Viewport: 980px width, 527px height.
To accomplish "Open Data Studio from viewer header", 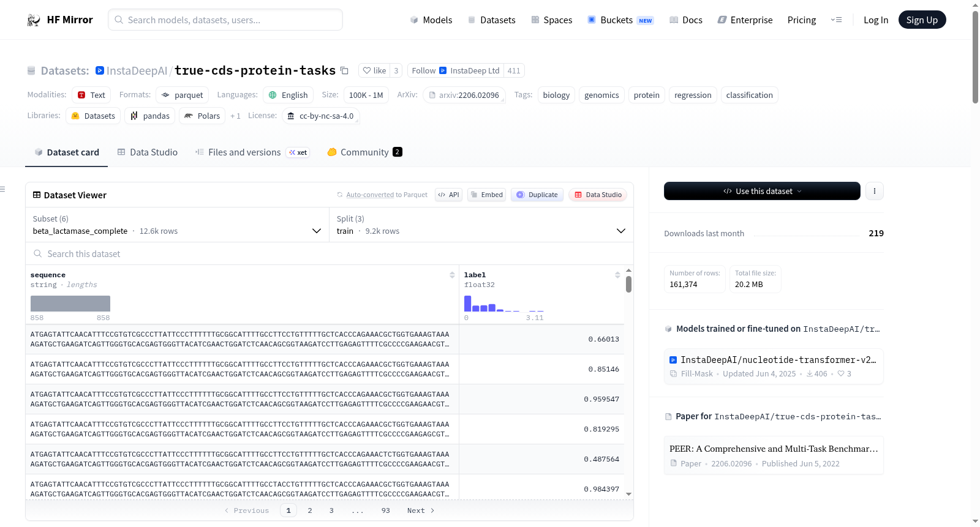I will (x=598, y=195).
